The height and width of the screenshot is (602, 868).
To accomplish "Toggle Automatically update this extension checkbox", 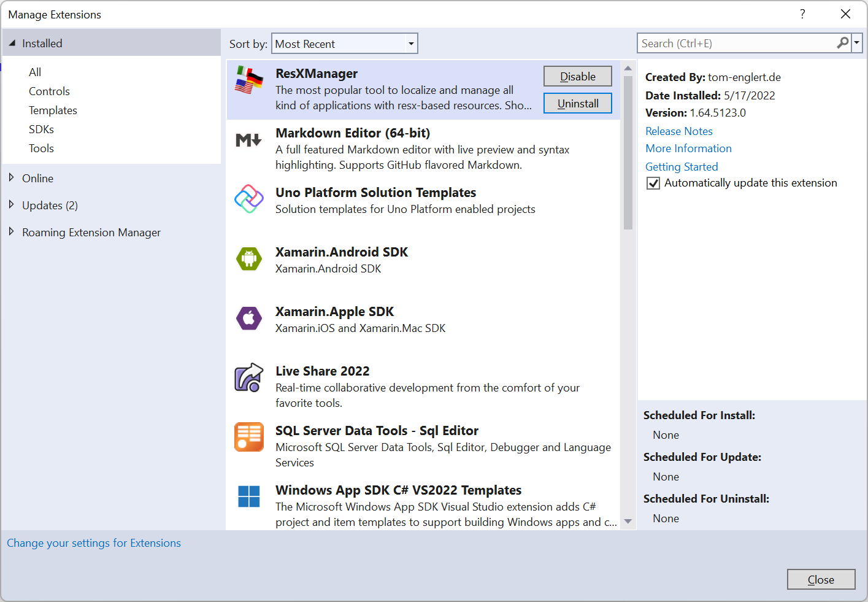I will click(653, 183).
